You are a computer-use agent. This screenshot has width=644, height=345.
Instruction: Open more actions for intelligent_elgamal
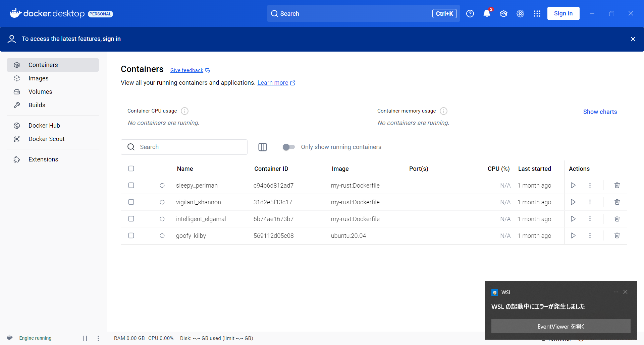(590, 219)
